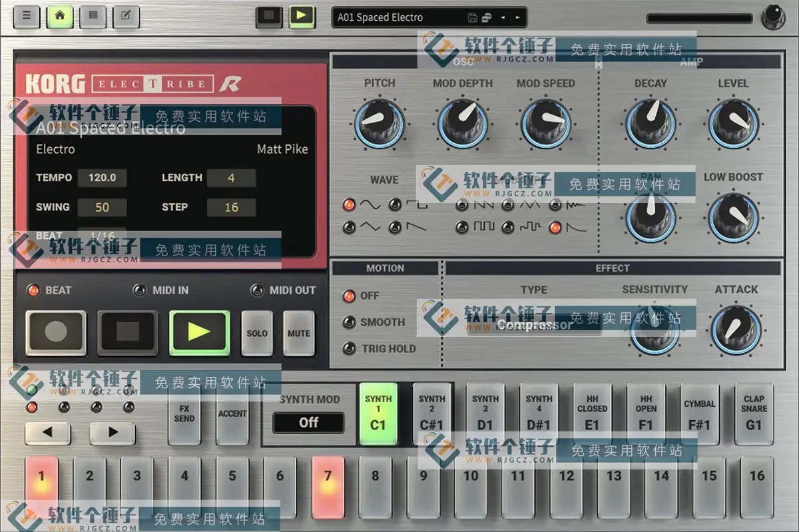The height and width of the screenshot is (532, 799).
Task: Toggle step 7 in the sequencer
Action: pyautogui.click(x=328, y=487)
